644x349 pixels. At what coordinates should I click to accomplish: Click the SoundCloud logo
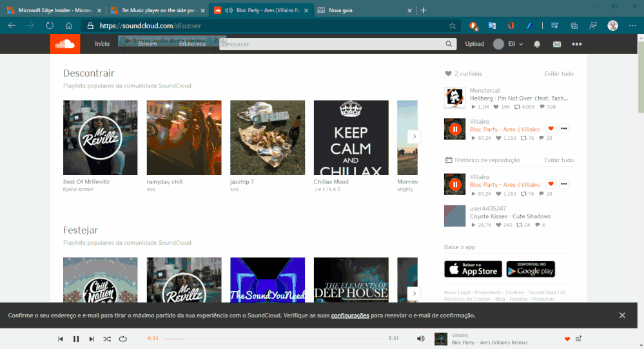coord(65,44)
